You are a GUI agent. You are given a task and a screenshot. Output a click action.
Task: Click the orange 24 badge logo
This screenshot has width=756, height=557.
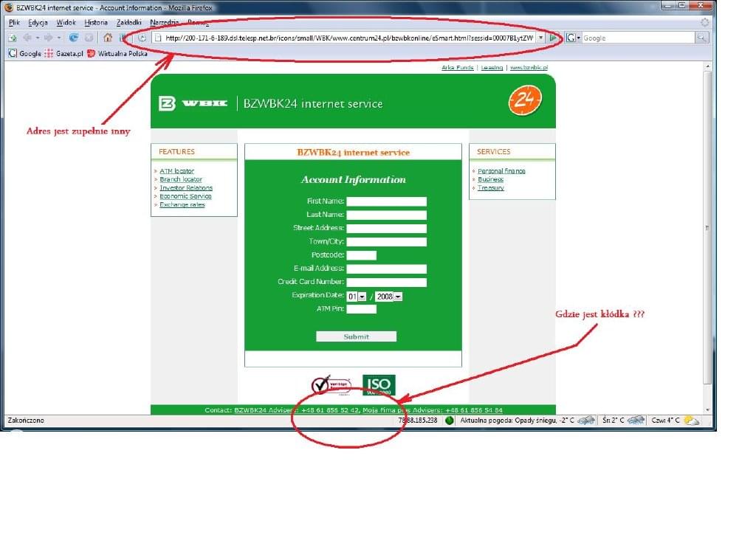tap(525, 100)
